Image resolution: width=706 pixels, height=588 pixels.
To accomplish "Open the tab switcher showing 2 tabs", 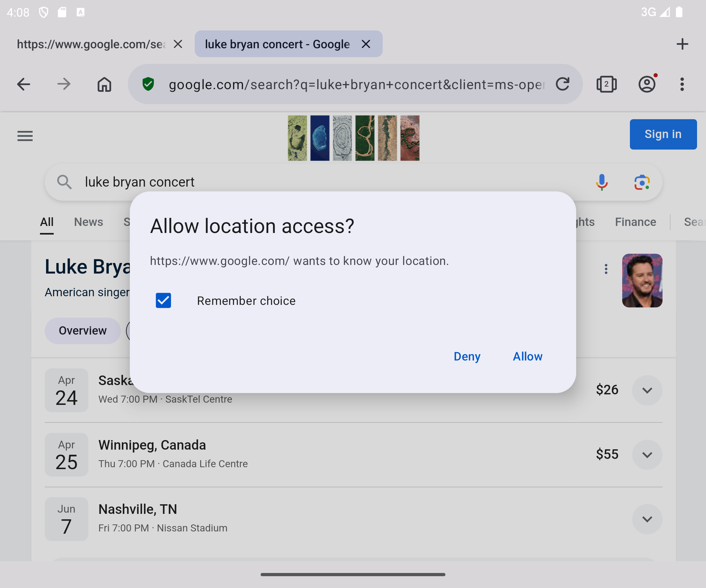I will [607, 84].
